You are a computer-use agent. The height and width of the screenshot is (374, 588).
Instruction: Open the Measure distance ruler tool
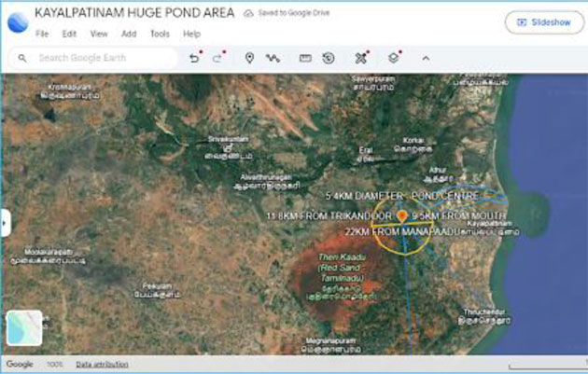coord(305,58)
